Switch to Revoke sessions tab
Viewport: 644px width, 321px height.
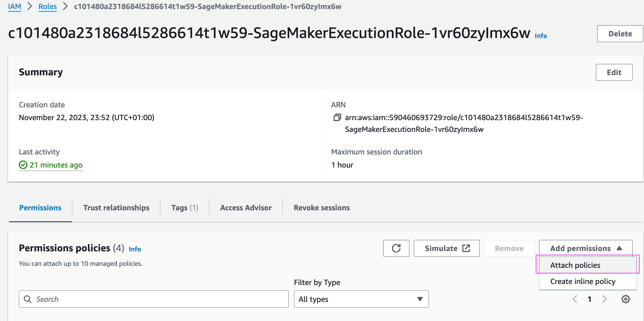coord(322,208)
